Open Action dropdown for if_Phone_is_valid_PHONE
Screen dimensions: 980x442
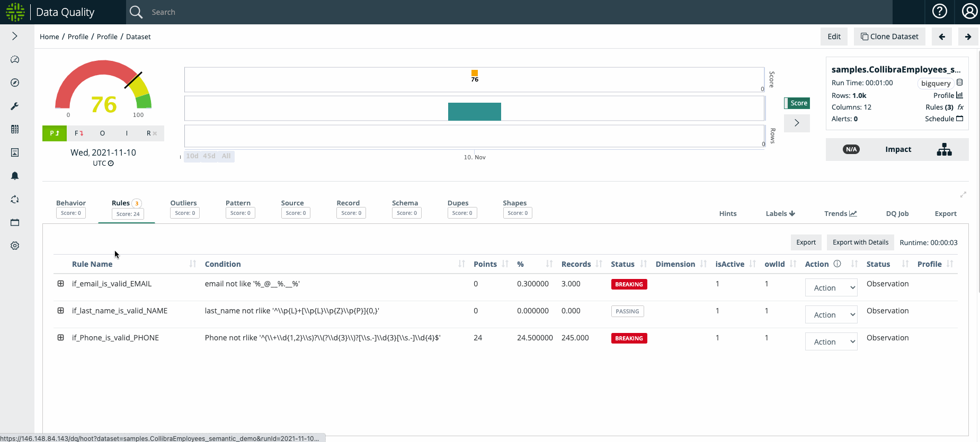(x=831, y=342)
